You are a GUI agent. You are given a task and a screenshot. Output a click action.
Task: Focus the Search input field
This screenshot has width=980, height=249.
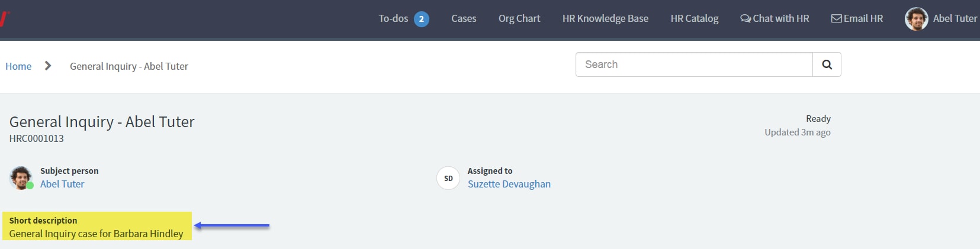[694, 64]
